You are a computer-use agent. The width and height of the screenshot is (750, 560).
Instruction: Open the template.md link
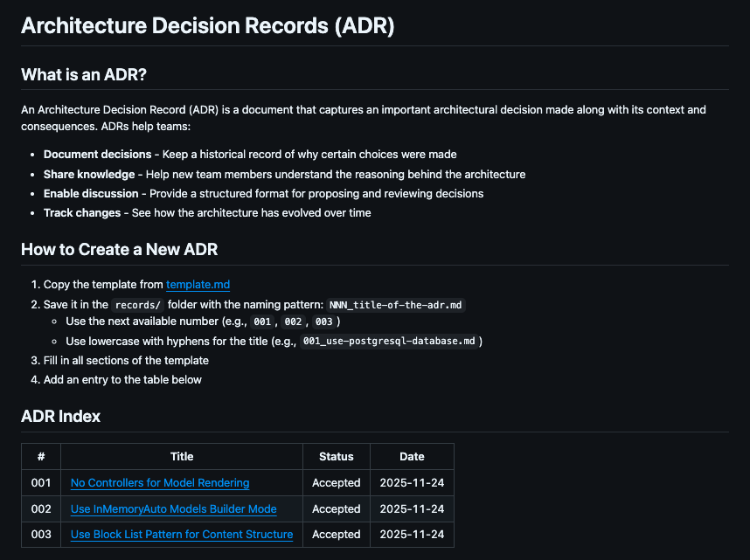pos(198,285)
